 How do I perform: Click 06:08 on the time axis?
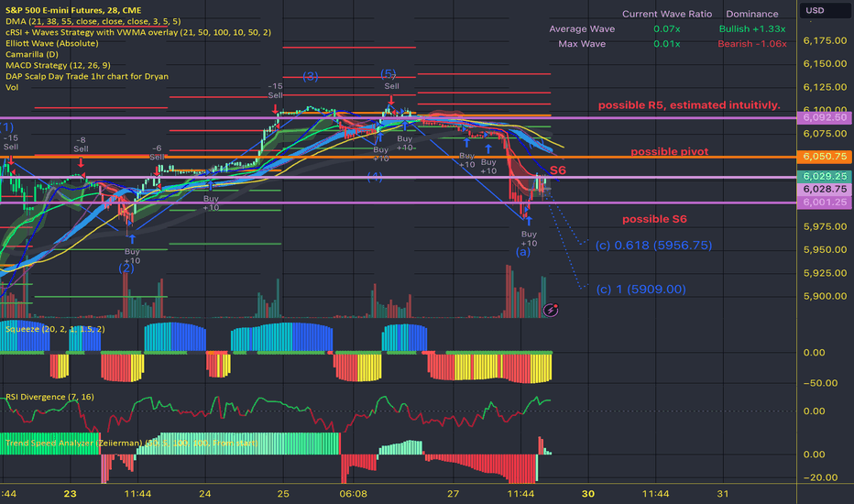pyautogui.click(x=353, y=494)
